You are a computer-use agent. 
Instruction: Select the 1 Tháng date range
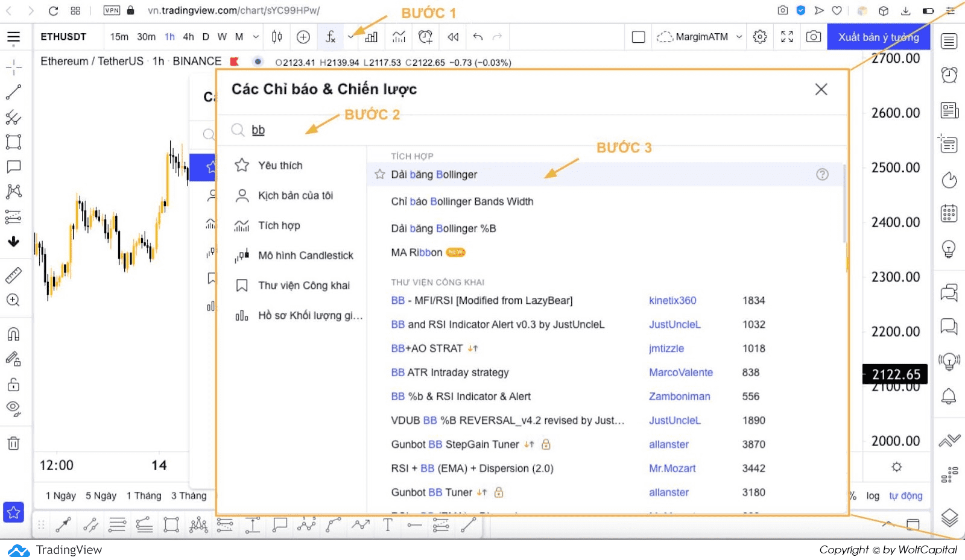pyautogui.click(x=144, y=496)
